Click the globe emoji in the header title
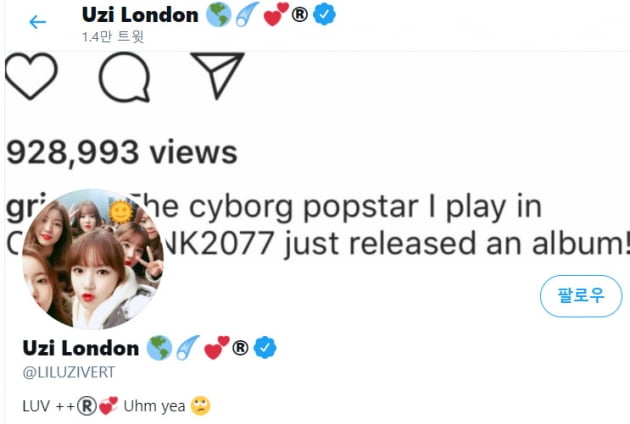The image size is (630, 424). (x=219, y=15)
